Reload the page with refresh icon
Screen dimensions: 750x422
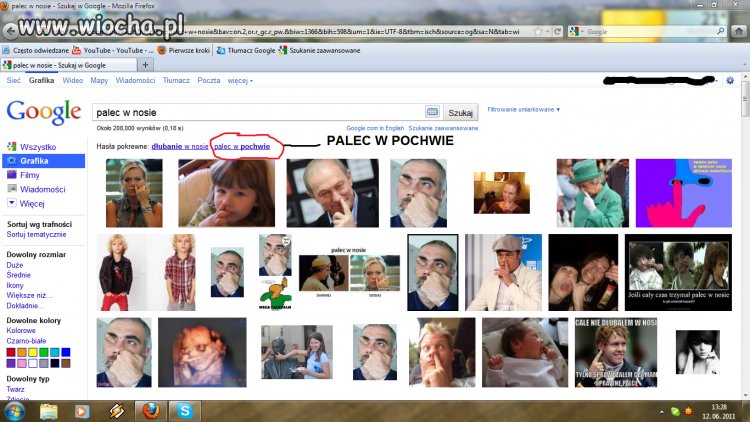click(557, 32)
